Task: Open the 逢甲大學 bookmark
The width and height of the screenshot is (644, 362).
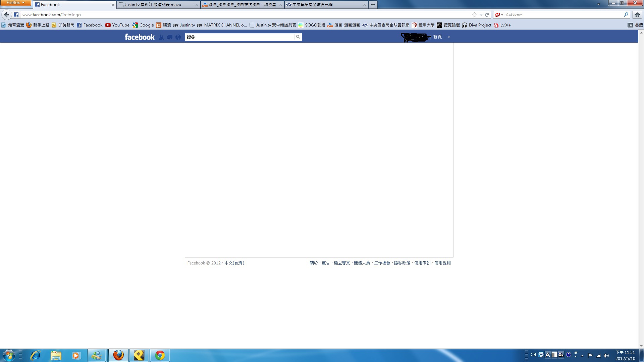Action: coord(423,25)
